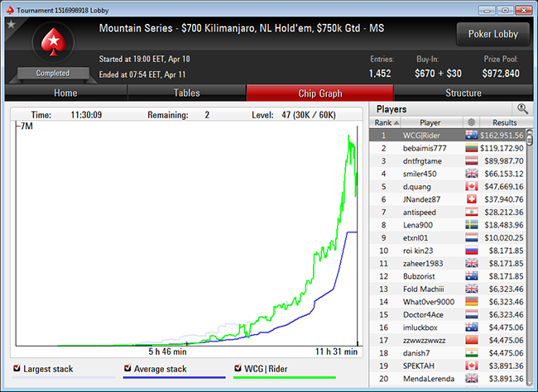
Task: Toggle the Largest stack checkbox
Action: tap(17, 368)
